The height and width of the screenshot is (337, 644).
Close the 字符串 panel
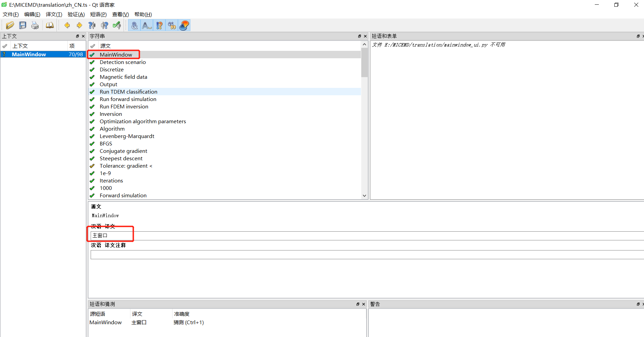(365, 36)
